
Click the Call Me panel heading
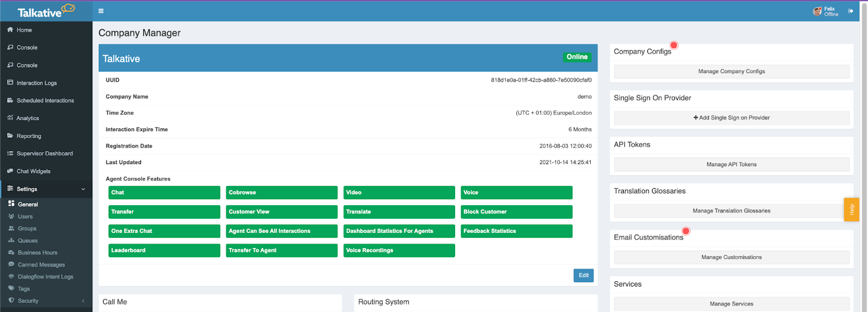pos(115,302)
